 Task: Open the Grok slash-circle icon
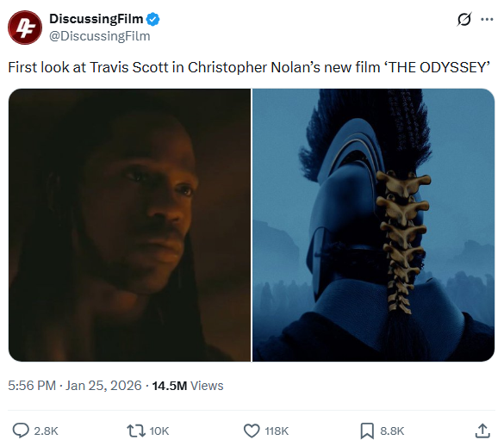coord(464,19)
